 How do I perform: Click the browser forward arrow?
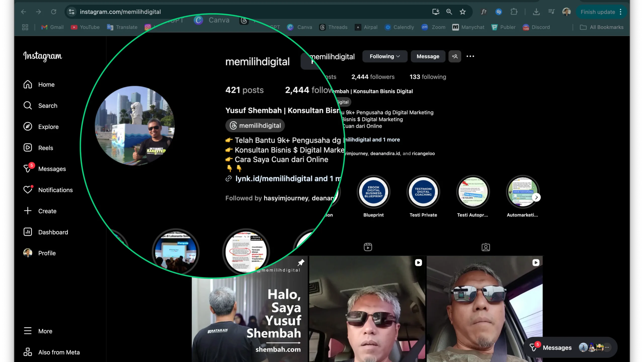point(38,12)
